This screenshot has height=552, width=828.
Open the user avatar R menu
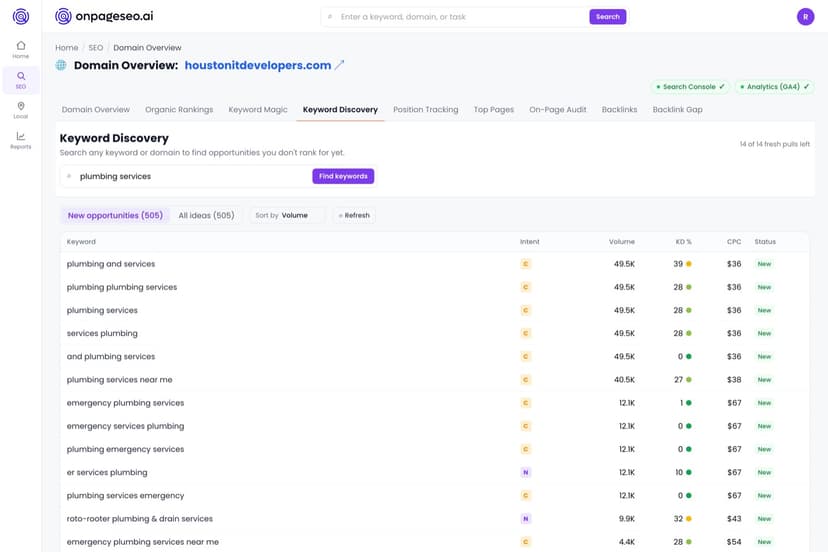pos(805,17)
